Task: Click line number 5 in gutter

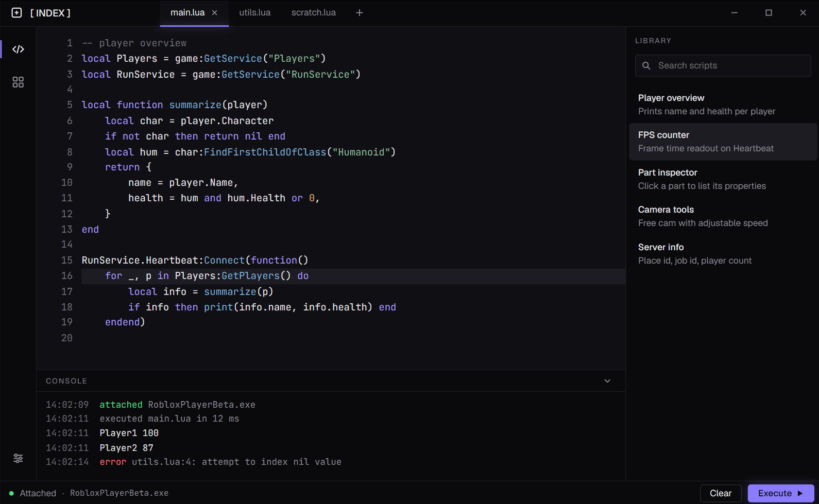Action: click(x=70, y=105)
